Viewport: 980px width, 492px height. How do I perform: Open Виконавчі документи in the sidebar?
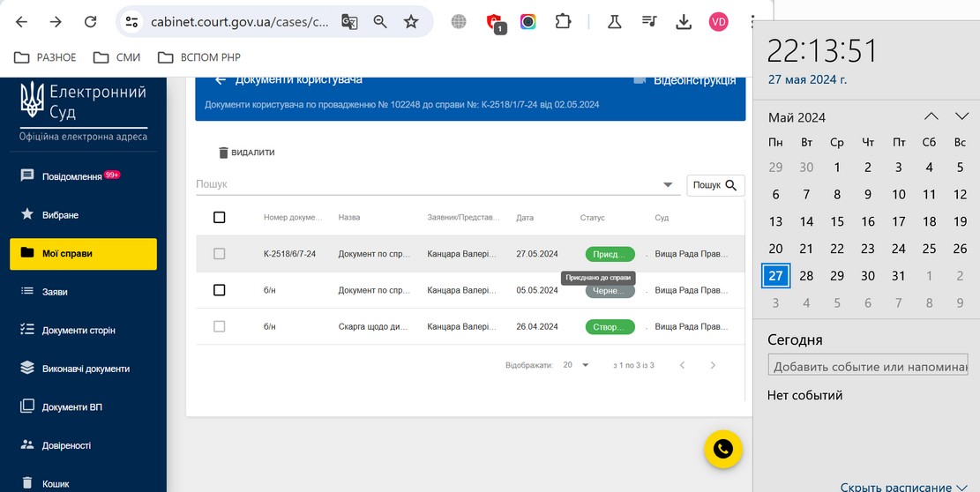point(83,369)
